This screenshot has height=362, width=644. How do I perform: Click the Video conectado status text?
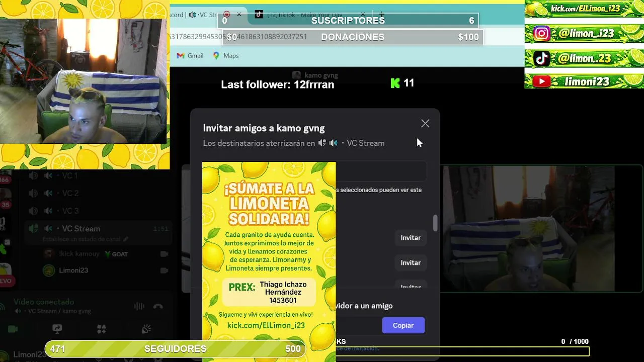click(x=44, y=302)
